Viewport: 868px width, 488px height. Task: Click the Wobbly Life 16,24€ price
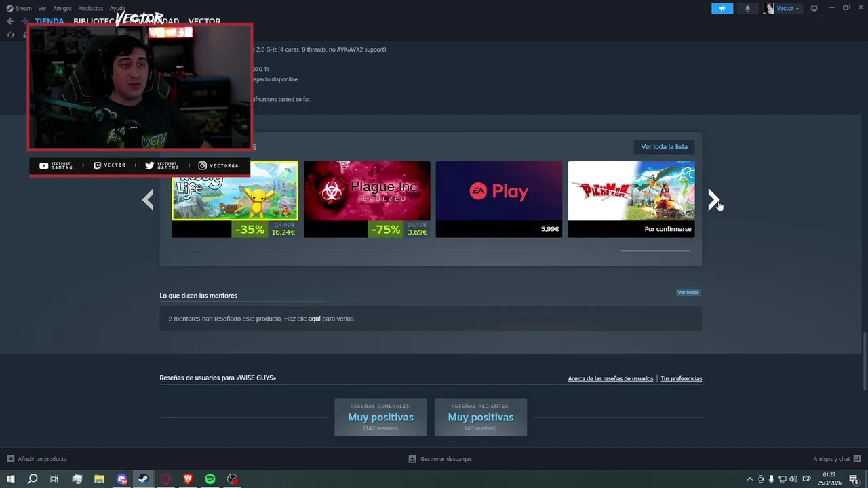(283, 232)
